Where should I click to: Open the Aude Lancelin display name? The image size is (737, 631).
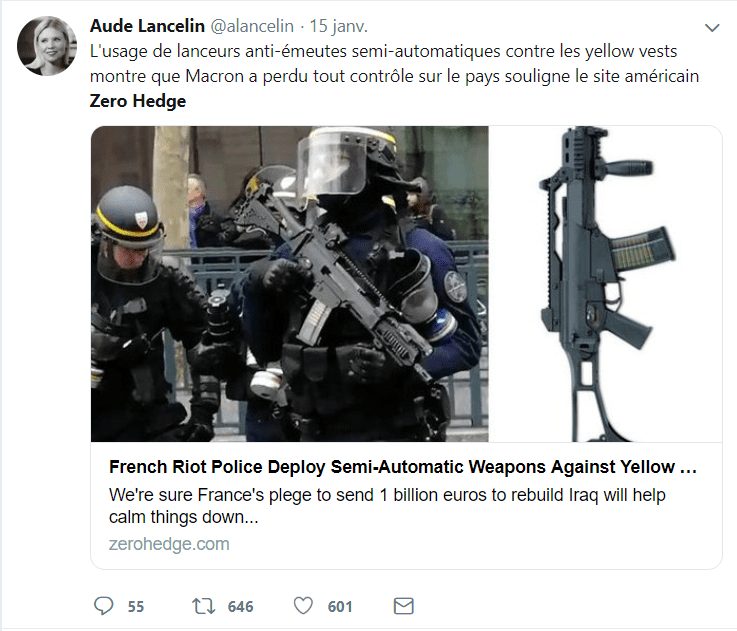click(147, 26)
